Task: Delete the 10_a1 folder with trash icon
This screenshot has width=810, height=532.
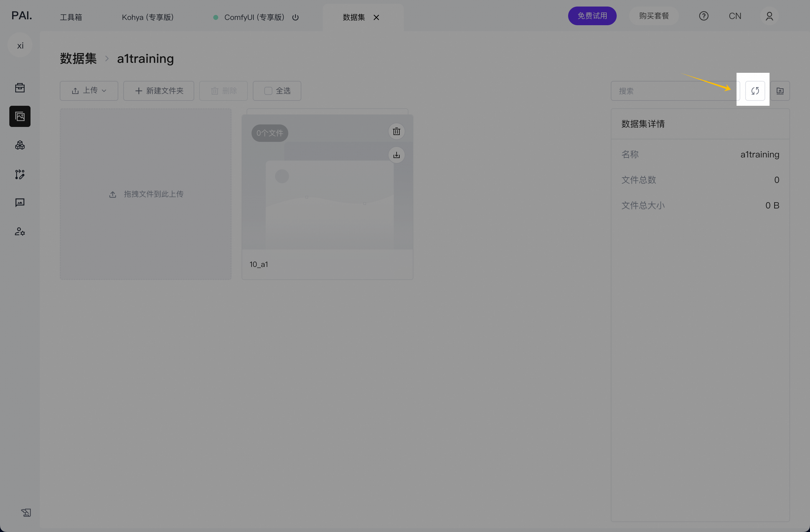Action: tap(396, 132)
